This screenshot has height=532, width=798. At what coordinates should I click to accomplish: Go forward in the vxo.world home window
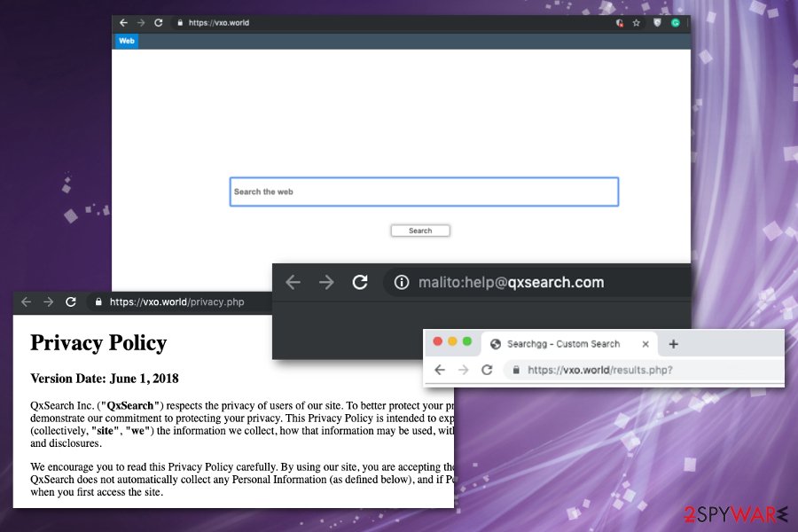pyautogui.click(x=141, y=23)
